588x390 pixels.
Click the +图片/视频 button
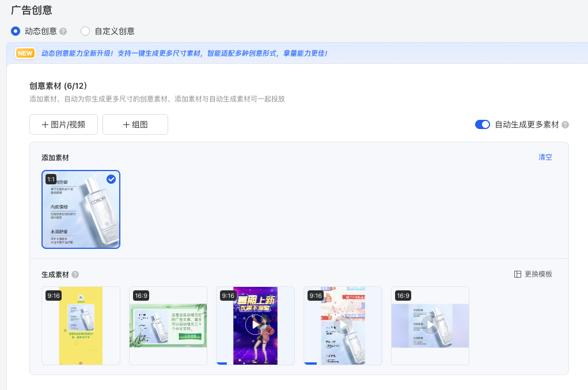coord(64,124)
